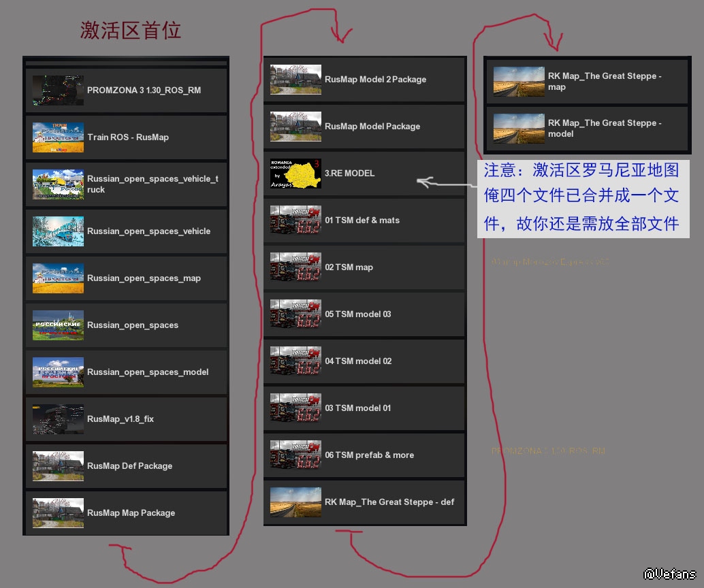
Task: Select the PROMZONA 3 1.30_ROS_RM mod thumbnail
Action: (58, 91)
